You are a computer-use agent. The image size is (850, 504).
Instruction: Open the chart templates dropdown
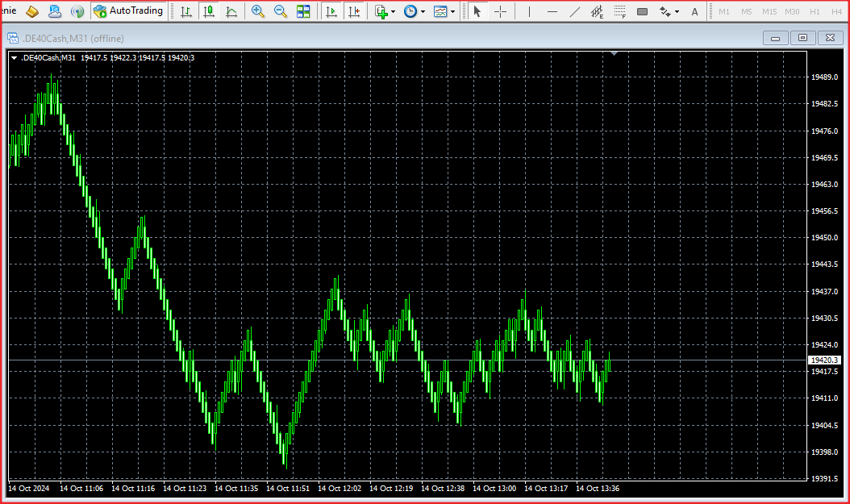(x=444, y=11)
